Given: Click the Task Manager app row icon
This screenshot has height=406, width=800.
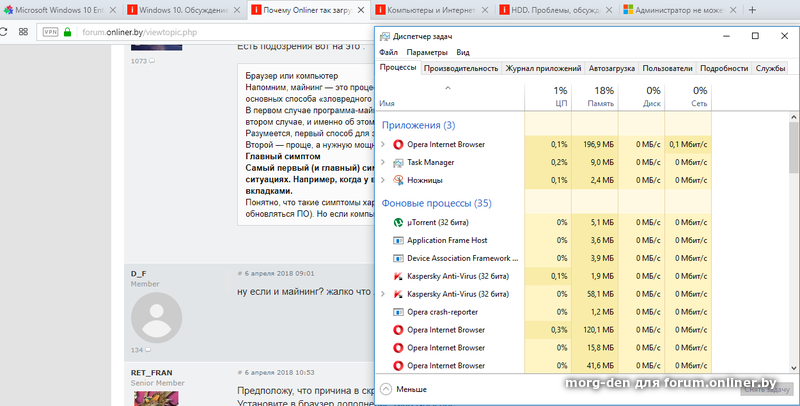Looking at the screenshot, I should pos(398,163).
